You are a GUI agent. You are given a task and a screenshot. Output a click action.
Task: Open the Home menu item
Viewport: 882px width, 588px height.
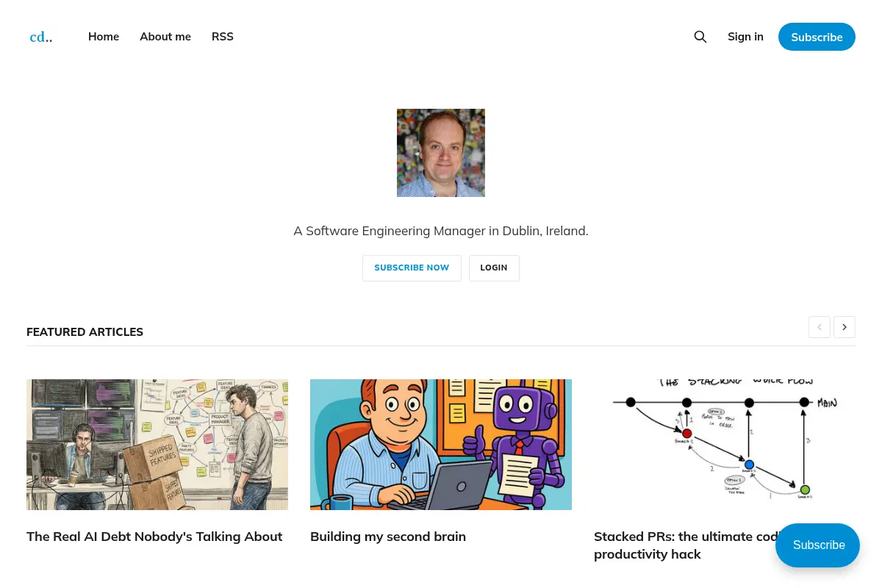pyautogui.click(x=104, y=37)
